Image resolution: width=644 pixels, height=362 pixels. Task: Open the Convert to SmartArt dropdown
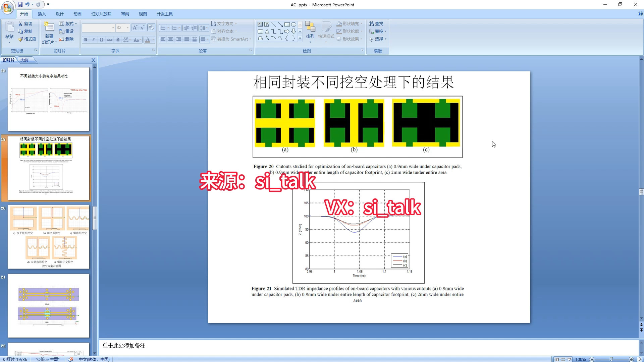231,39
